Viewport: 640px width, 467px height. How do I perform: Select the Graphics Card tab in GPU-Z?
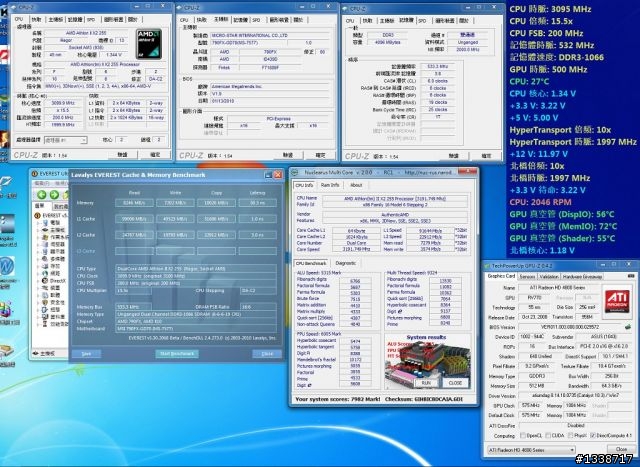pos(501,276)
